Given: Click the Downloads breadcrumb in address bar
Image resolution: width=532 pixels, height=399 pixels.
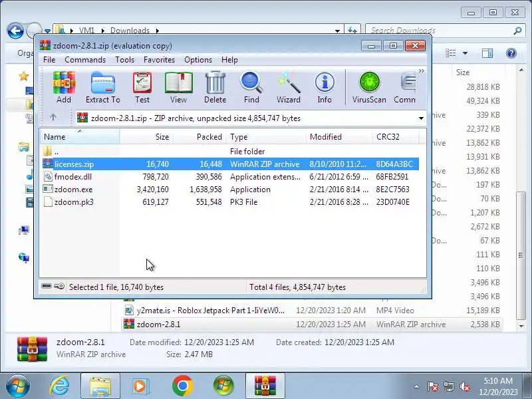Looking at the screenshot, I should click(130, 31).
